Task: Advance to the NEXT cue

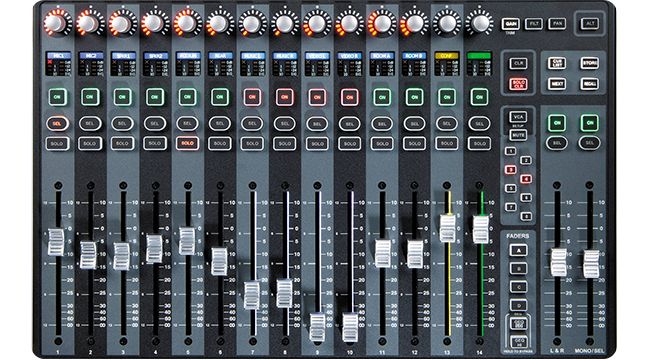Action: click(557, 84)
